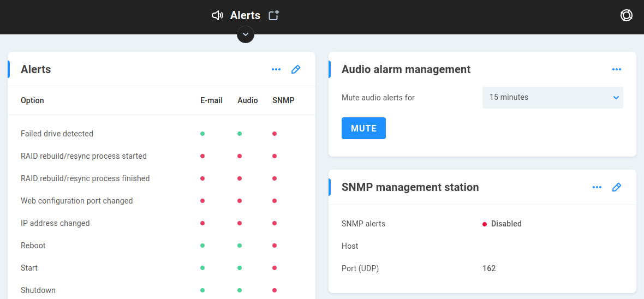Click E-mail status dot for Failed drive detected

(202, 134)
